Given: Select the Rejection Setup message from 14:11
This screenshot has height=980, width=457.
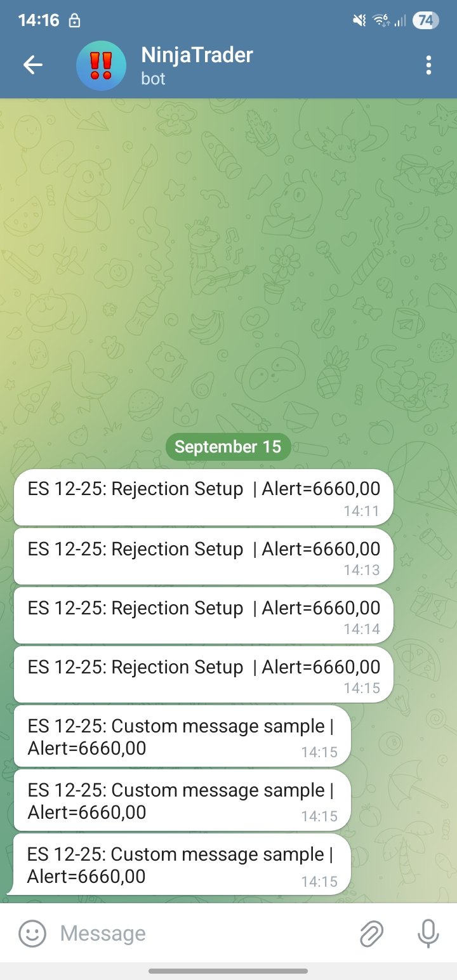Looking at the screenshot, I should pyautogui.click(x=203, y=497).
